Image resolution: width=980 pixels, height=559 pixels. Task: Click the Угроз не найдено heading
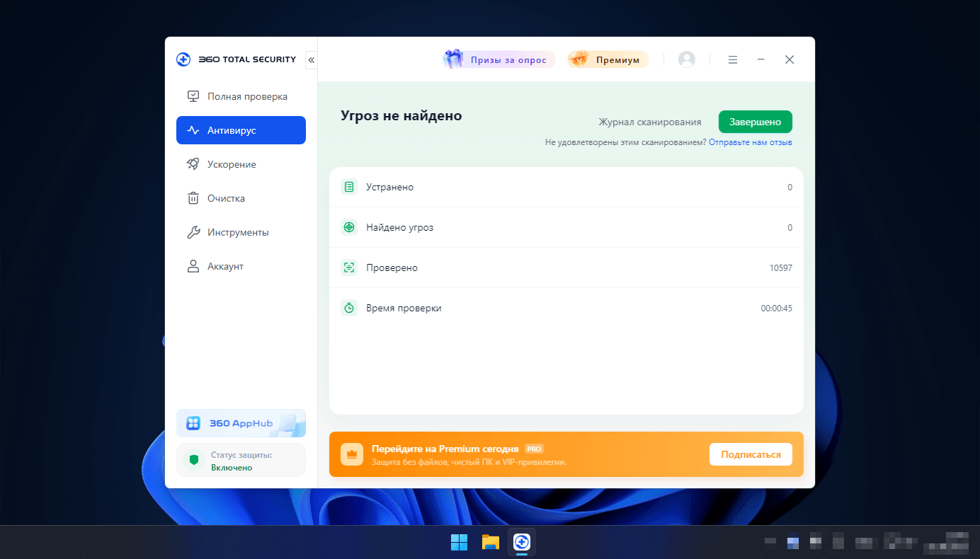pyautogui.click(x=401, y=115)
